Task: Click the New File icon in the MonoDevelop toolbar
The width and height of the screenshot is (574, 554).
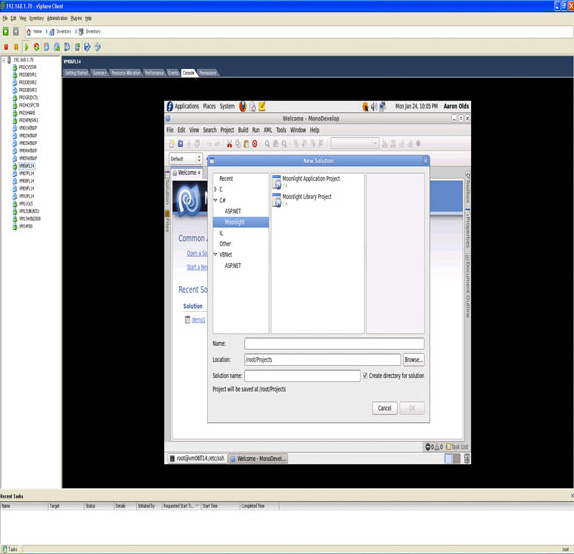Action: (172, 144)
